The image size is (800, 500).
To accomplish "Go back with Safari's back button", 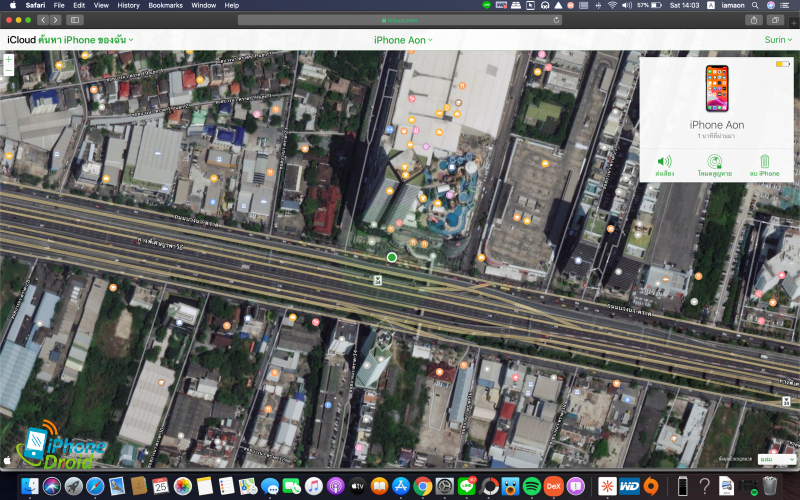I will point(44,20).
